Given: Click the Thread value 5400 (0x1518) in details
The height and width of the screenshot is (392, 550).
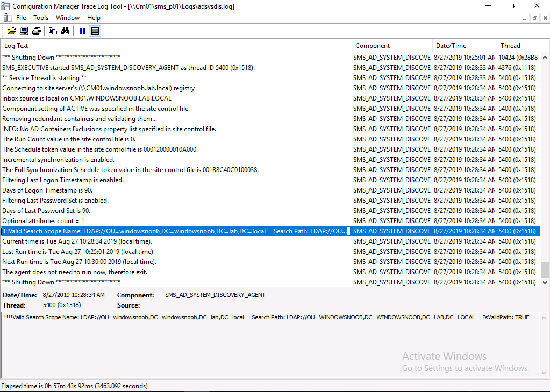Looking at the screenshot, I should [62, 305].
